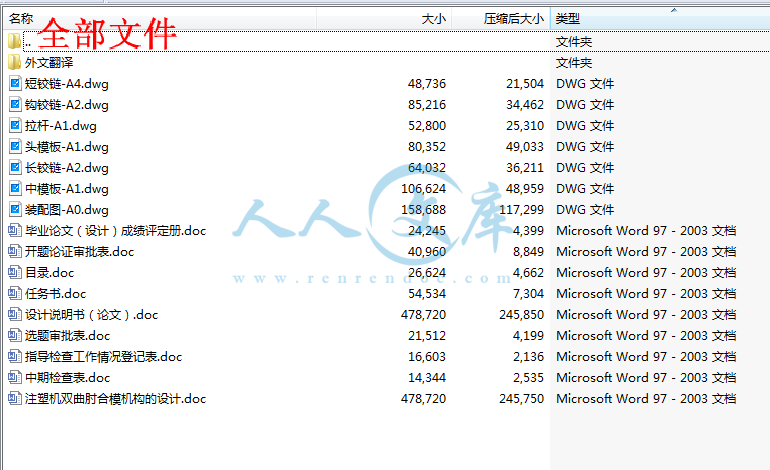770x470 pixels.
Task: Click the Word icon for 任务书.doc
Action: click(15, 294)
